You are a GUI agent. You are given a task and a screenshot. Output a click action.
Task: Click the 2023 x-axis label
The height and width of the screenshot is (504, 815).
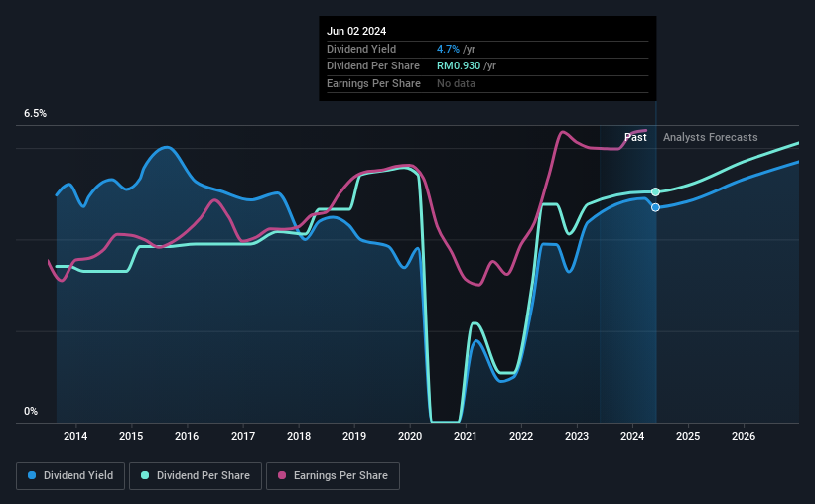(577, 436)
